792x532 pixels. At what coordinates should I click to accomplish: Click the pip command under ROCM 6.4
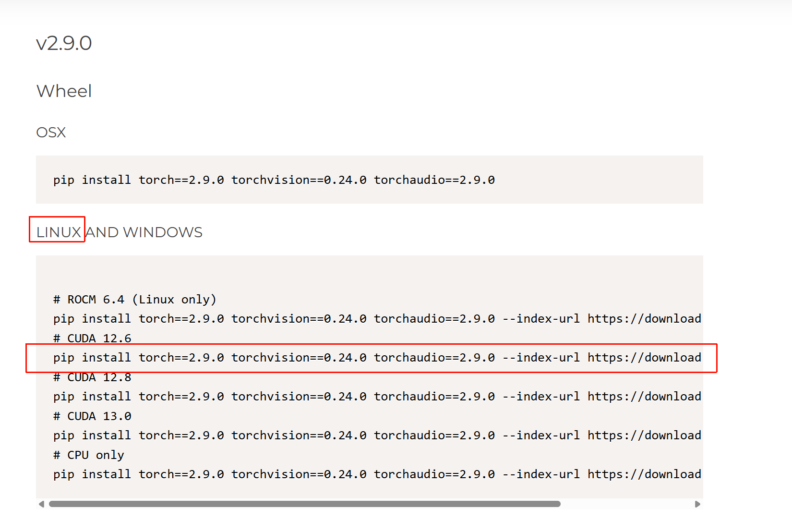377,319
